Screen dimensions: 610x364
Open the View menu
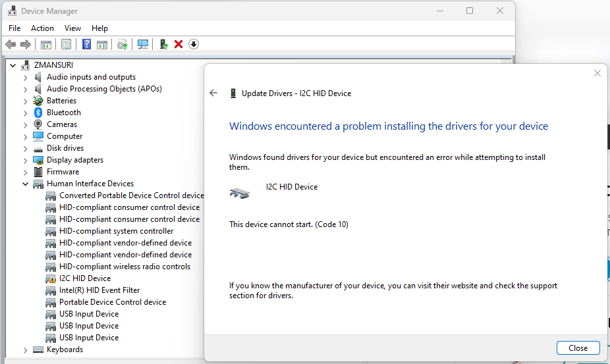click(72, 28)
